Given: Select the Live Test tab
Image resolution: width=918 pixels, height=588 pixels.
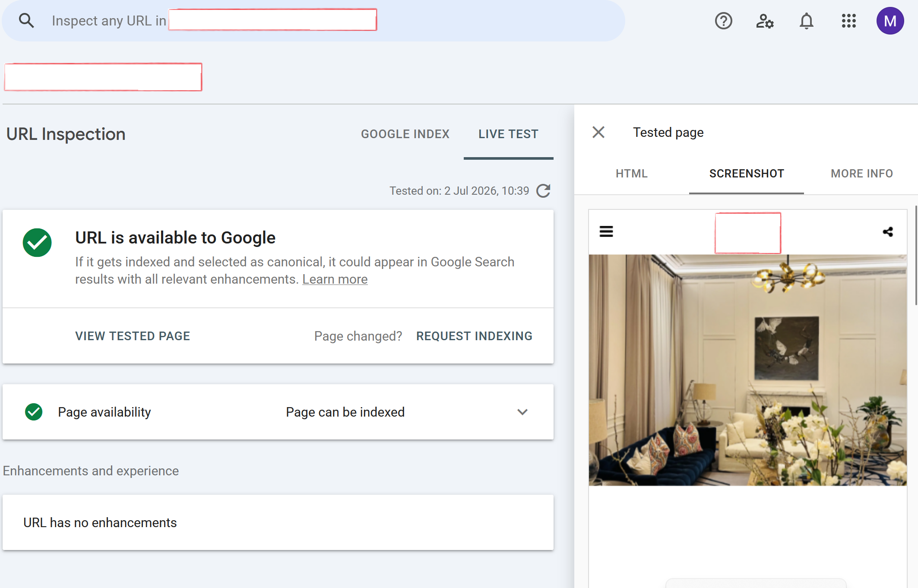Looking at the screenshot, I should point(508,134).
